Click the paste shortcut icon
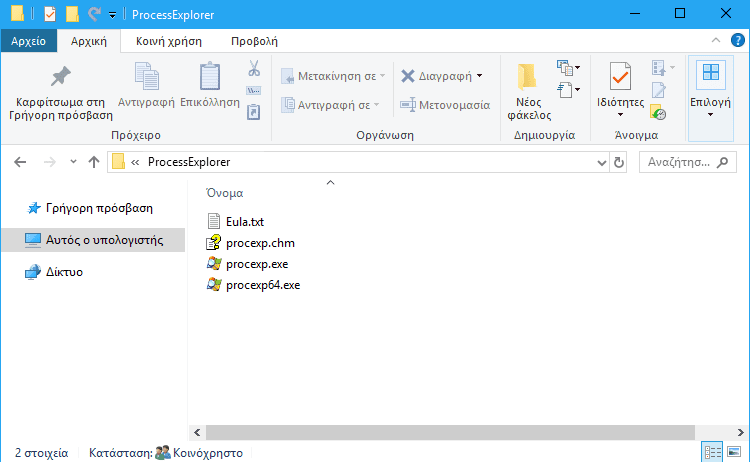750x462 pixels. 254,112
